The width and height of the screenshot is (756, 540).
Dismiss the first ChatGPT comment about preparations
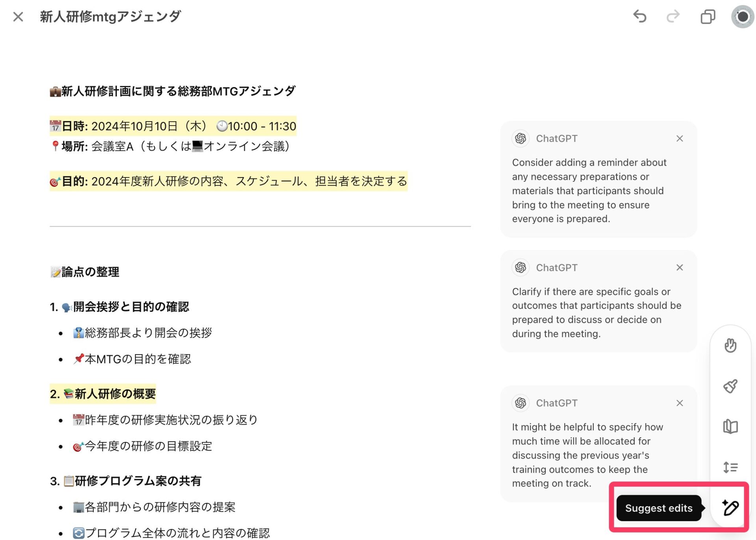679,139
